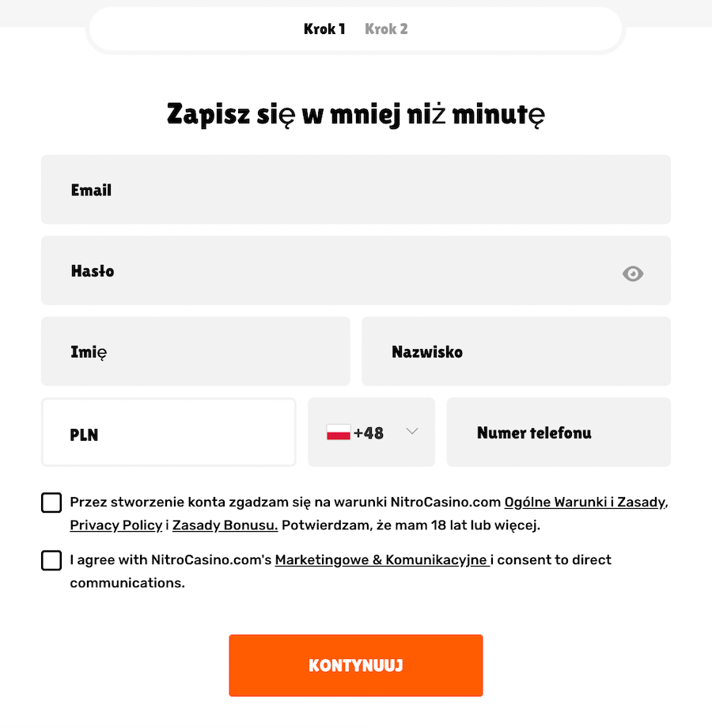Image resolution: width=712 pixels, height=728 pixels.
Task: Click the Zapisz się w mniej niż minutę heading
Action: pos(356,114)
